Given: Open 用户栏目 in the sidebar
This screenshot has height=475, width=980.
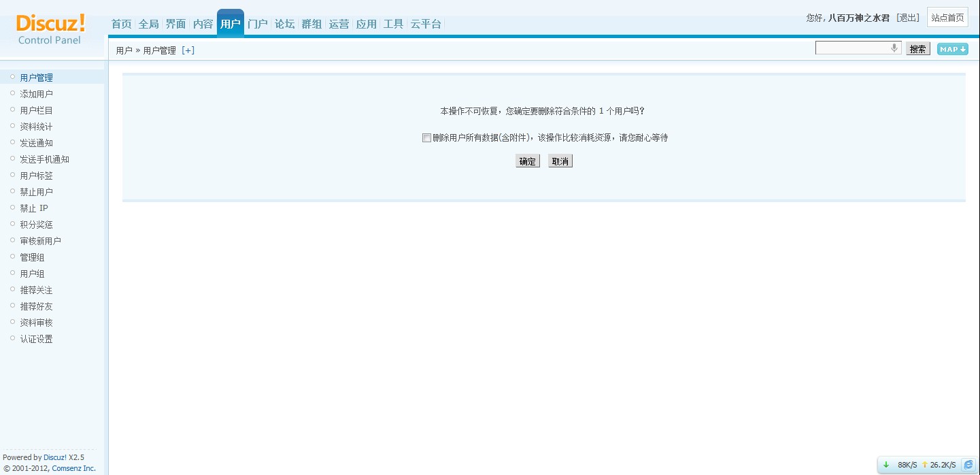Looking at the screenshot, I should tap(36, 110).
